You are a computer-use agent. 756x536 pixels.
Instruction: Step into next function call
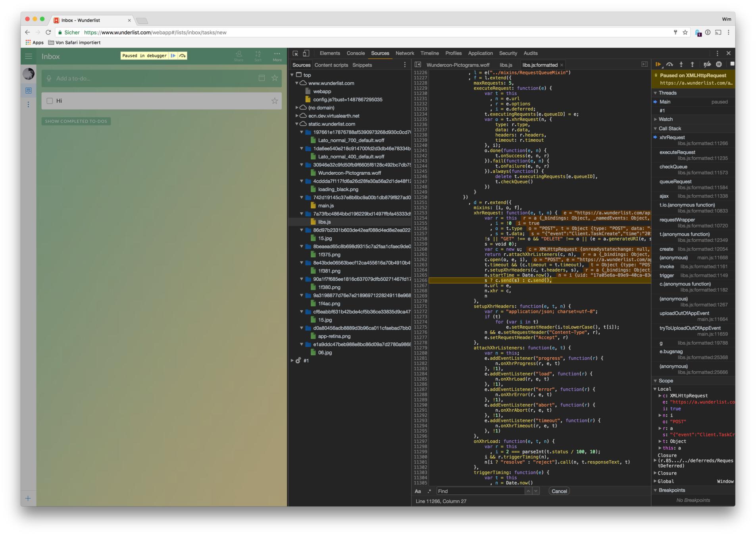681,64
